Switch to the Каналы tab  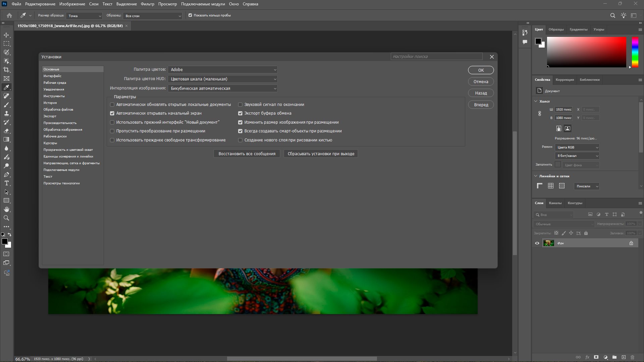[x=555, y=203]
